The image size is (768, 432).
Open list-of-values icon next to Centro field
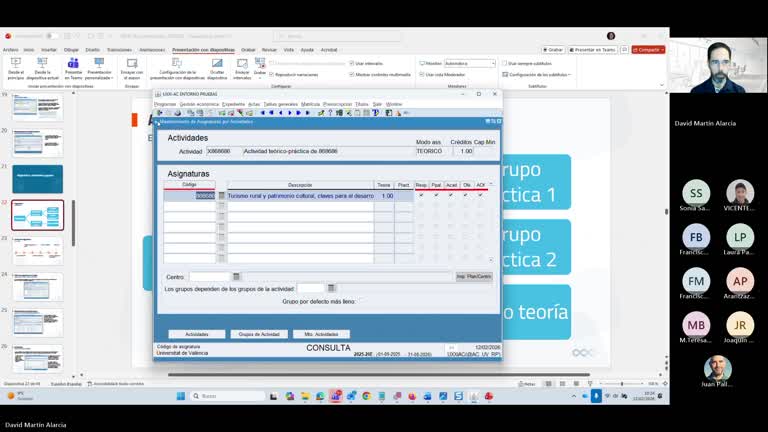237,276
